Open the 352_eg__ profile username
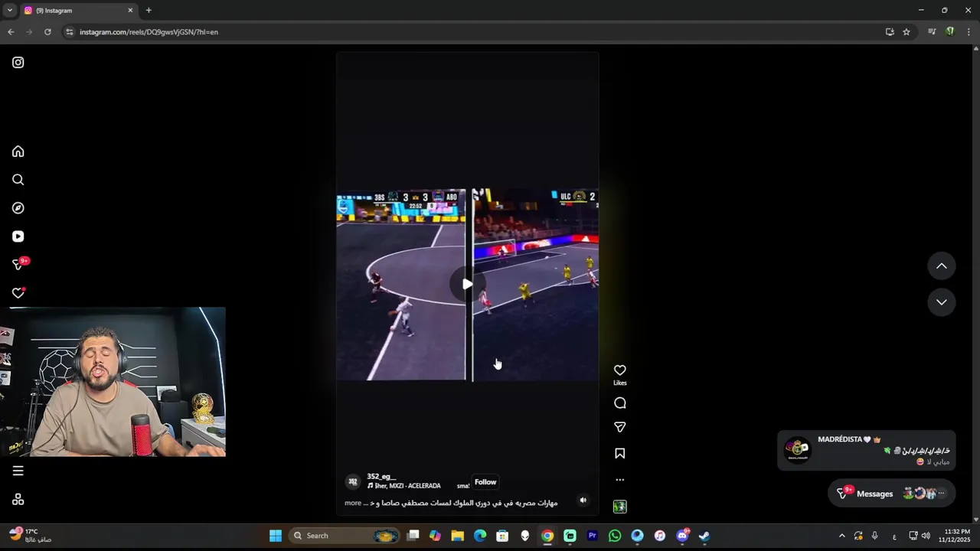 pos(381,477)
